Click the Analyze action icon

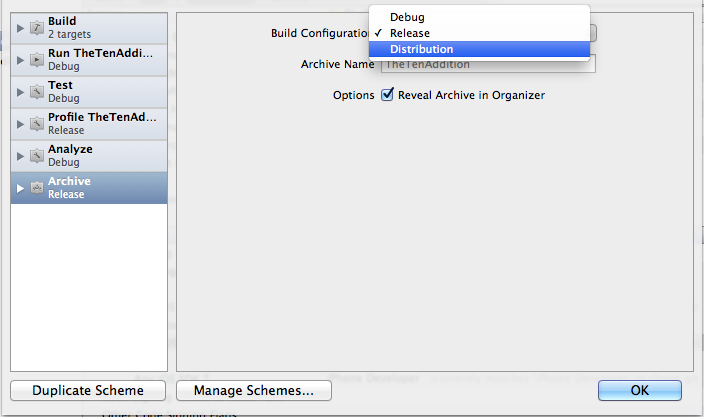point(37,156)
